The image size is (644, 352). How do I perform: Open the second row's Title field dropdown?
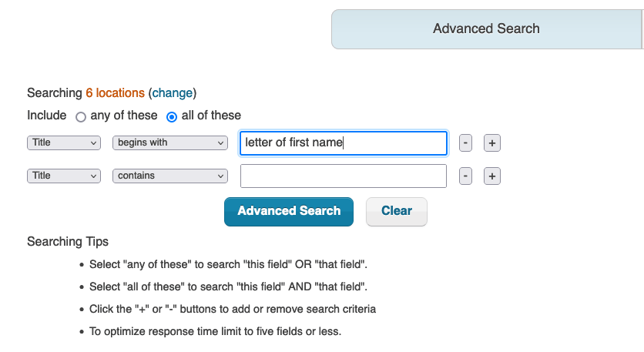(x=64, y=176)
